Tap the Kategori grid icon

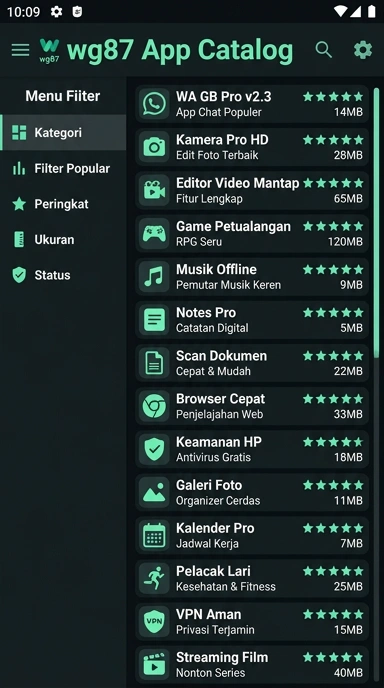[19, 133]
